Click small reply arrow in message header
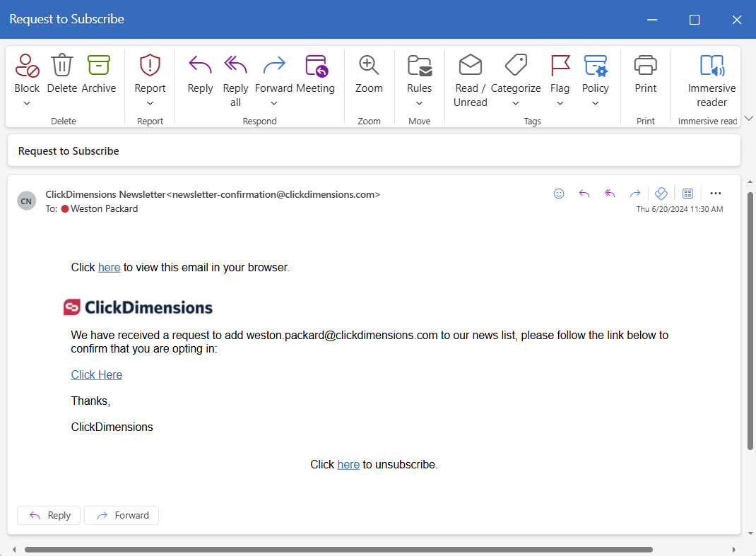The width and height of the screenshot is (756, 556). coord(584,194)
